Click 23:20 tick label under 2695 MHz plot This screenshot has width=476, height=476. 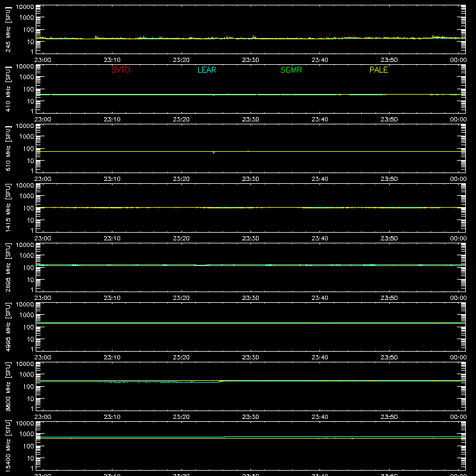181,298
